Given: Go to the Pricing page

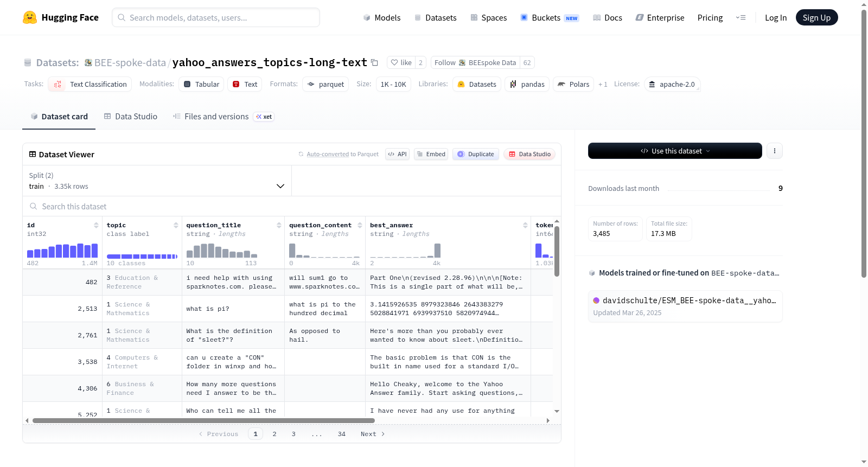Looking at the screenshot, I should 710,17.
